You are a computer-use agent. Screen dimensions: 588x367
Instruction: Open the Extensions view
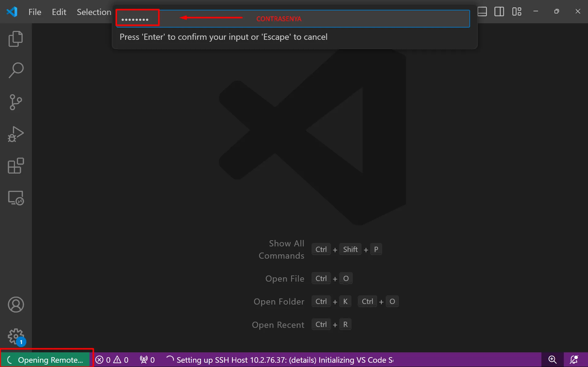click(x=16, y=166)
